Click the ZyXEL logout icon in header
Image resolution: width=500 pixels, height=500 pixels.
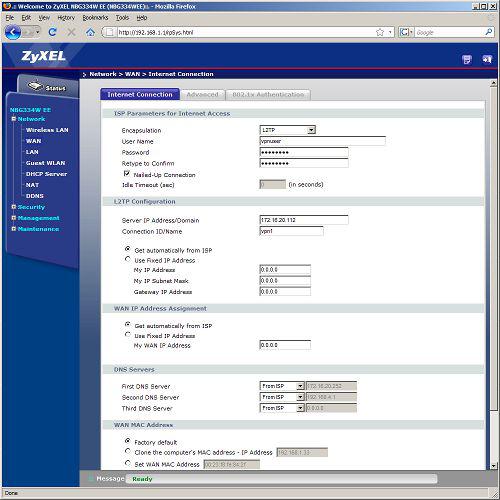487,59
